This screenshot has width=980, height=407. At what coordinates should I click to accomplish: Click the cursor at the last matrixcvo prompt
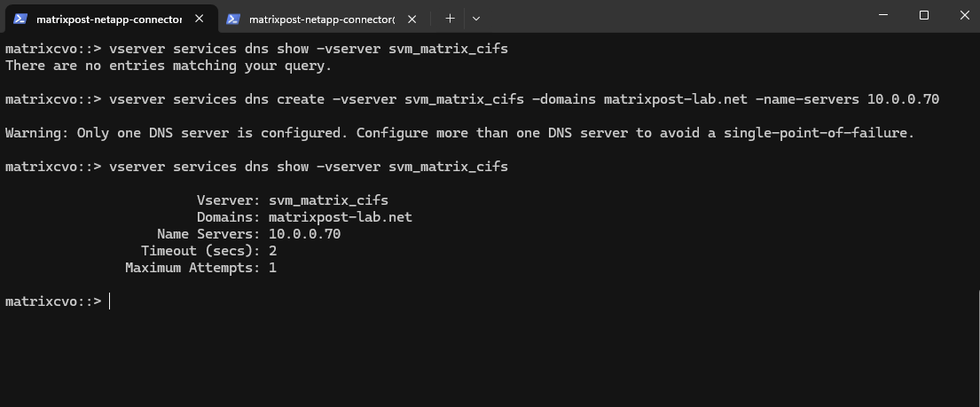[x=110, y=301]
